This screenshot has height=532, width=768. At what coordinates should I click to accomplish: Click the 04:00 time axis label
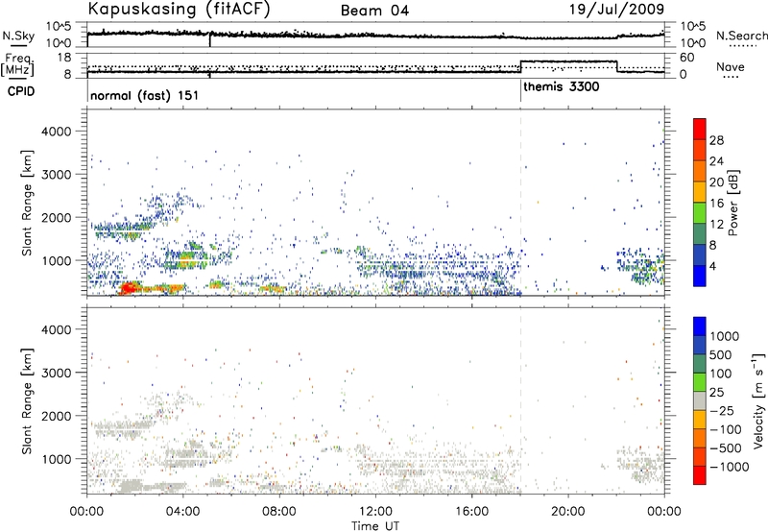(x=182, y=512)
